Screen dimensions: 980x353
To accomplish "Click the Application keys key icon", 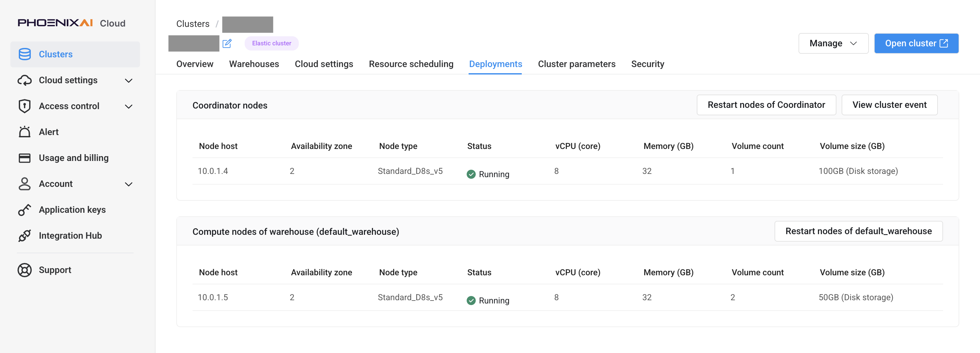I will 25,209.
